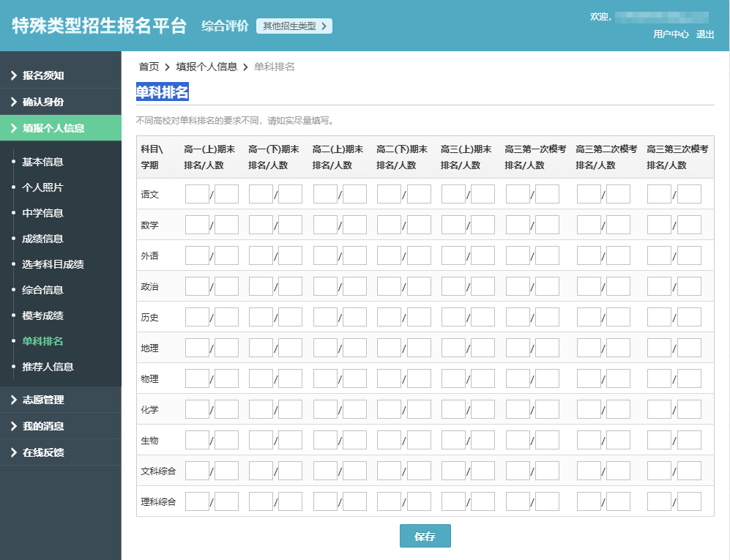Open 用户中心 from the top bar
Image resolution: width=730 pixels, height=560 pixels.
tap(671, 34)
